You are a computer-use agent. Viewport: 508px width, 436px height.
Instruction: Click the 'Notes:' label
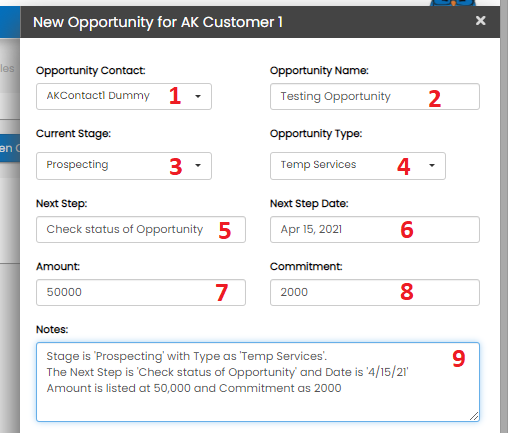tap(52, 329)
